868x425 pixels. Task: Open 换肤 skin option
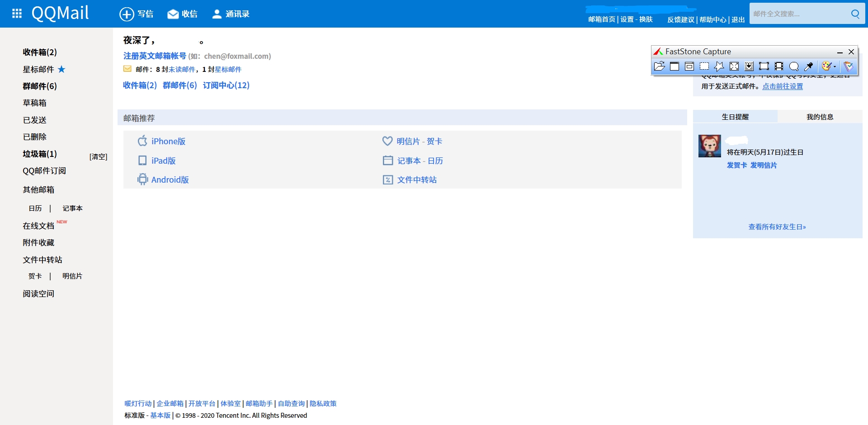646,19
